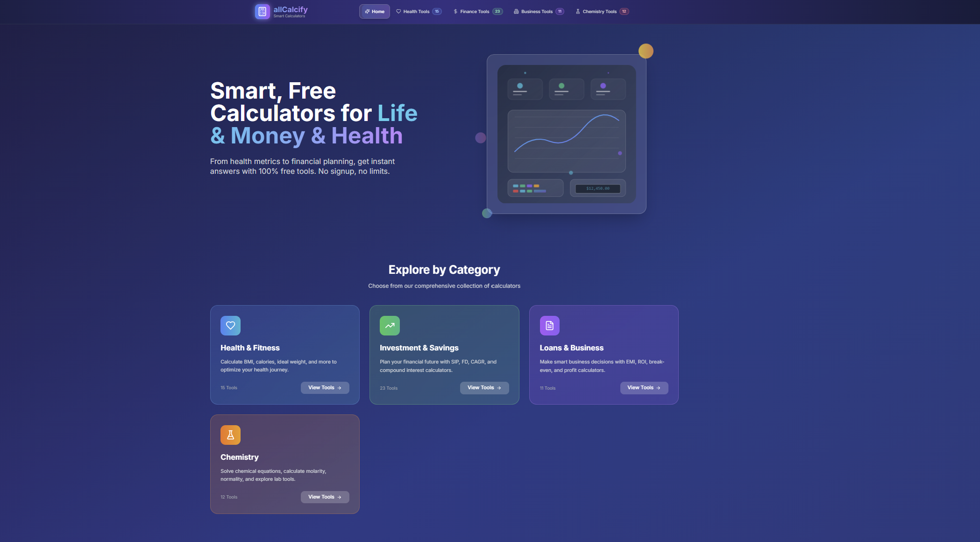Screen dimensions: 980x542
Task: Click the '23 Tools' label on Investment card
Action: pyautogui.click(x=389, y=388)
